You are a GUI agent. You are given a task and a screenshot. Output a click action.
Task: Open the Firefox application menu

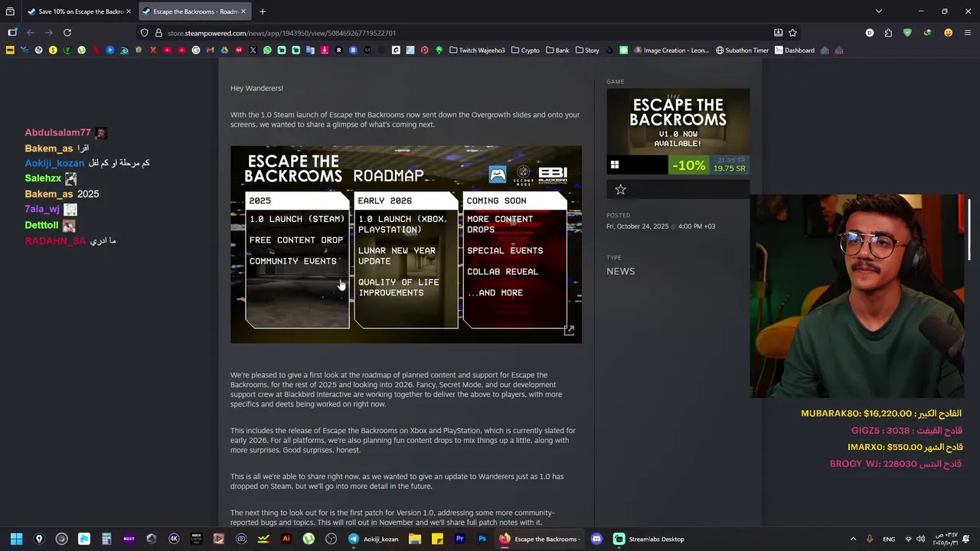click(969, 33)
